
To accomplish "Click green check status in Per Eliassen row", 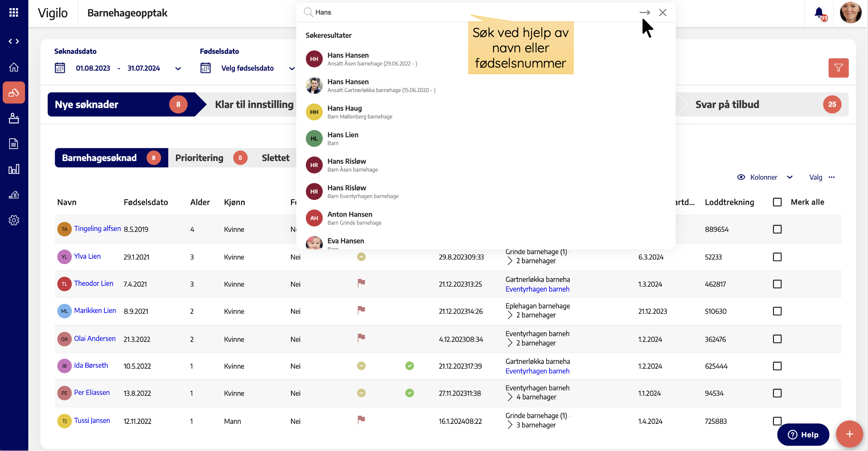I will tap(410, 393).
